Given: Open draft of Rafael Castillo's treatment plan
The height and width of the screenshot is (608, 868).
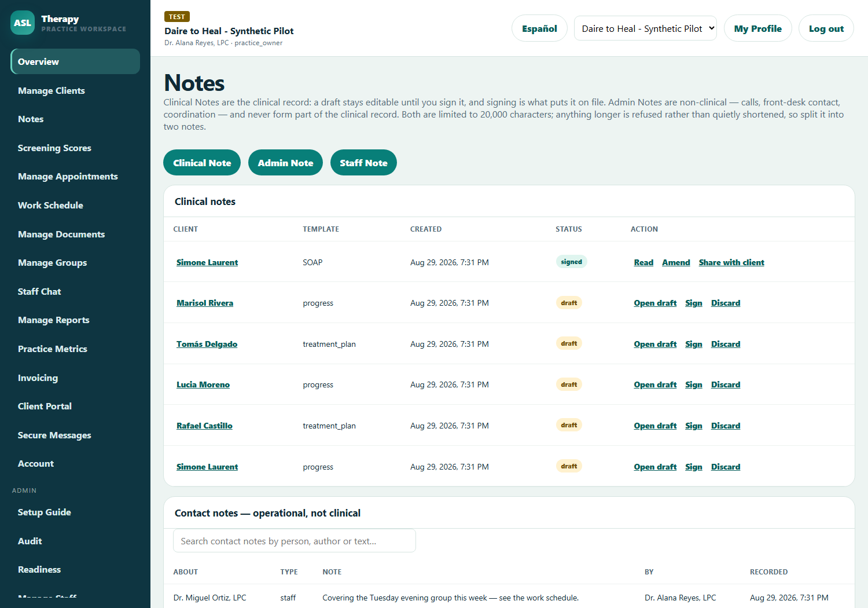Looking at the screenshot, I should click(655, 426).
